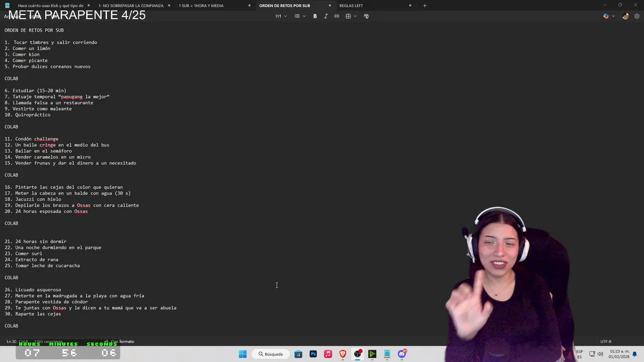
Task: Open the account profile picture icon
Action: (x=625, y=16)
